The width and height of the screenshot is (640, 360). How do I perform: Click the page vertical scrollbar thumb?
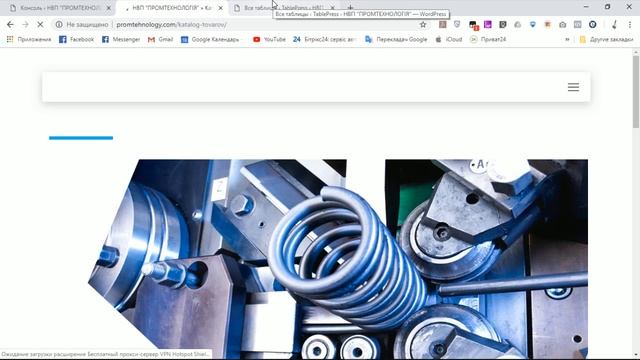pos(636,92)
